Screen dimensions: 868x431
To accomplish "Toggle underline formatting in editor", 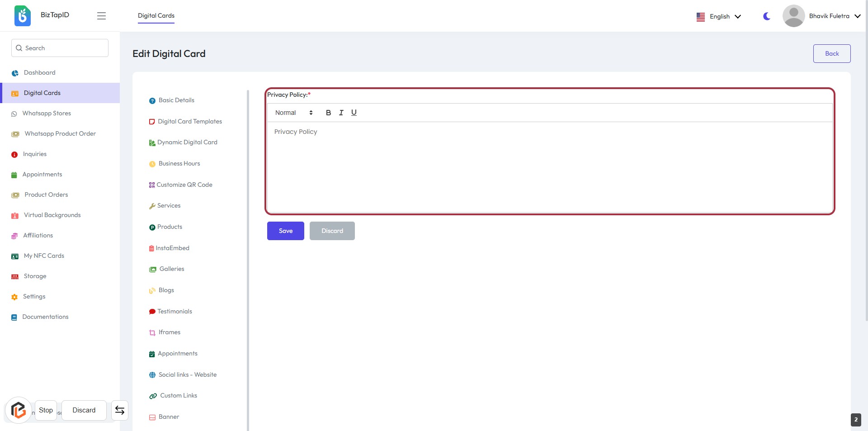I will pyautogui.click(x=354, y=113).
